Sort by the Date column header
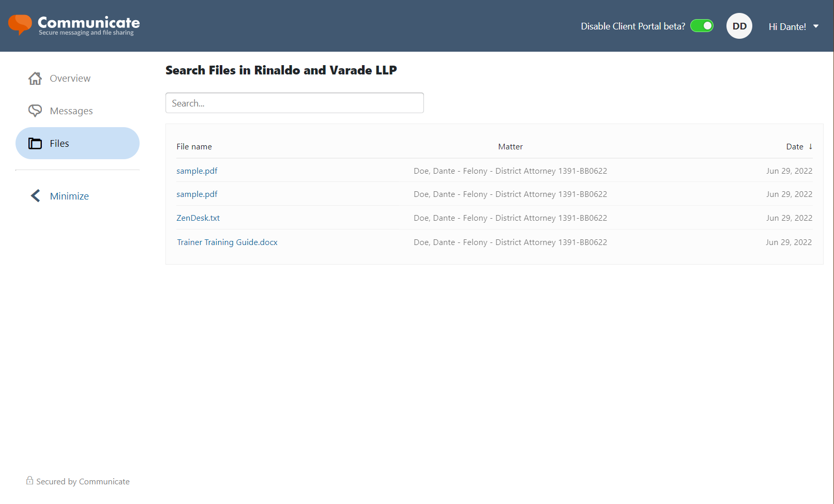This screenshot has width=834, height=504. point(795,146)
